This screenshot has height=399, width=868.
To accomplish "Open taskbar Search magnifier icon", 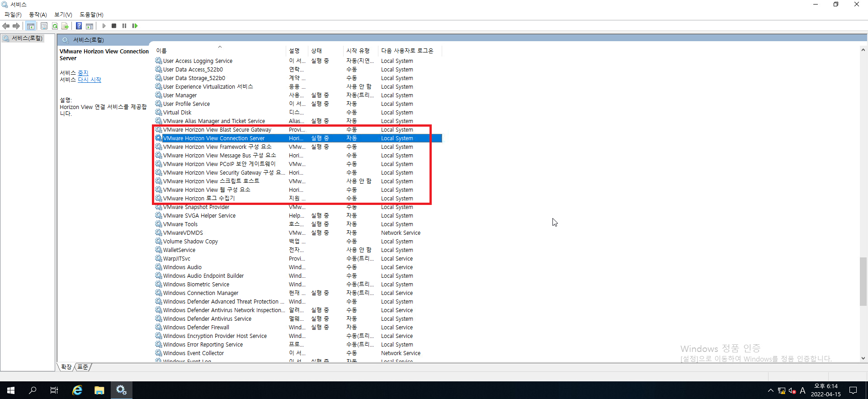I will pos(33,390).
